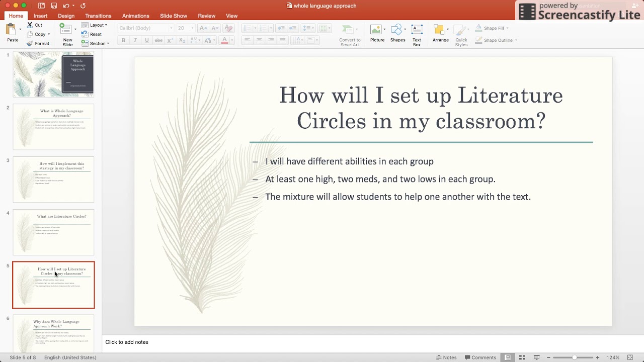
Task: Switch to the Slide Show tab
Action: coord(174,16)
